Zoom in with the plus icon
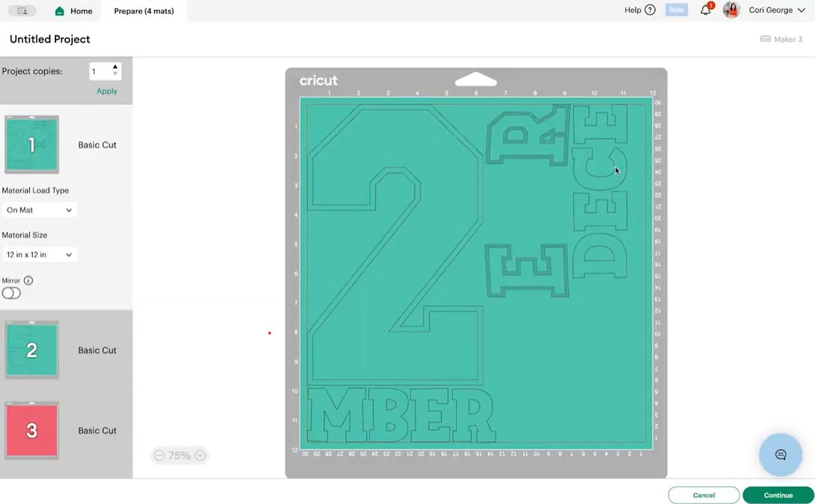 pyautogui.click(x=200, y=455)
